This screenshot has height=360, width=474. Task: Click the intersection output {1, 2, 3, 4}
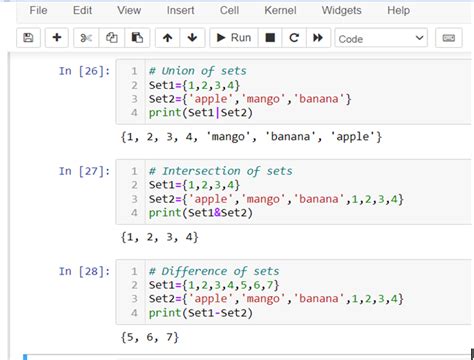(x=160, y=237)
